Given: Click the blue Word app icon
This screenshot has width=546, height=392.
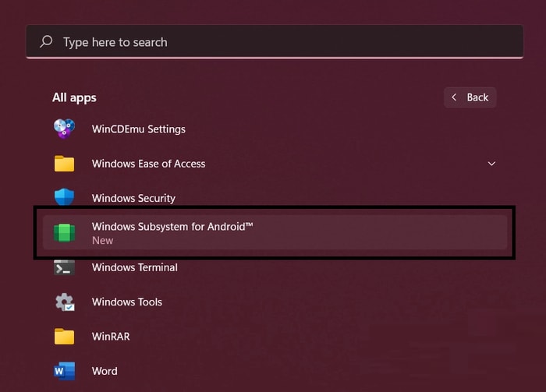Looking at the screenshot, I should point(64,371).
